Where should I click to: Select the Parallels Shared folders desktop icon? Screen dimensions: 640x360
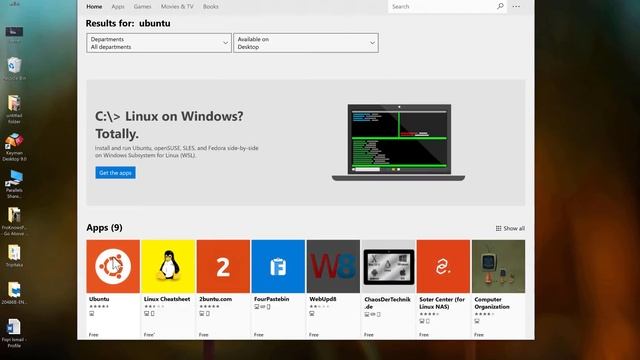pos(14,184)
